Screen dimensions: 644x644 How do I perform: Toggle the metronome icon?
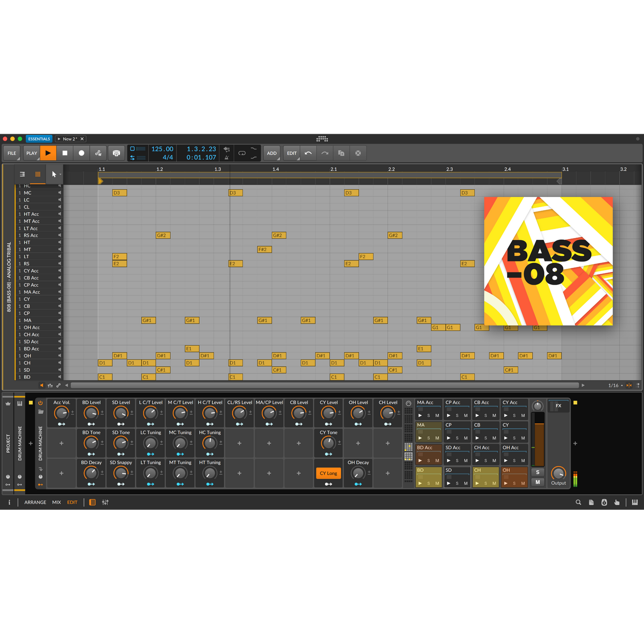226,157
